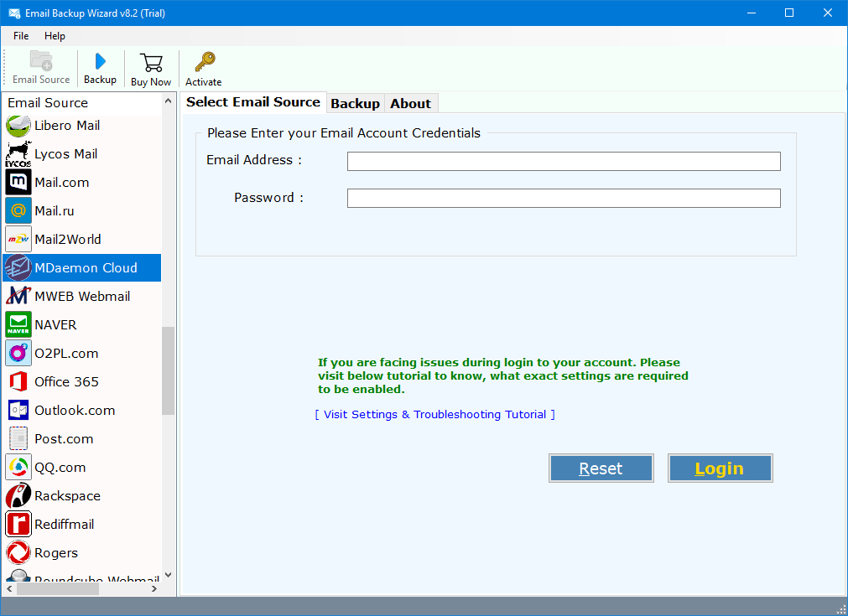Select Mail.com label in source list

[x=62, y=183]
